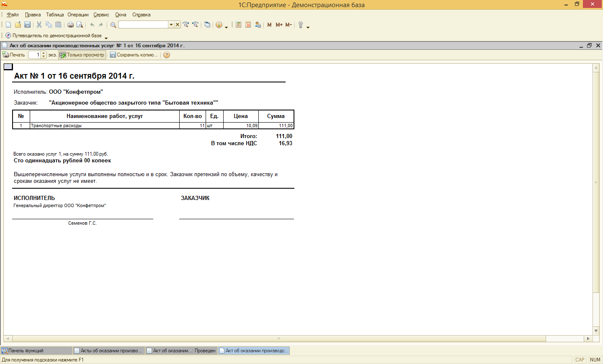Open the search field dropdown arrow
This screenshot has width=603, height=364.
pos(171,25)
